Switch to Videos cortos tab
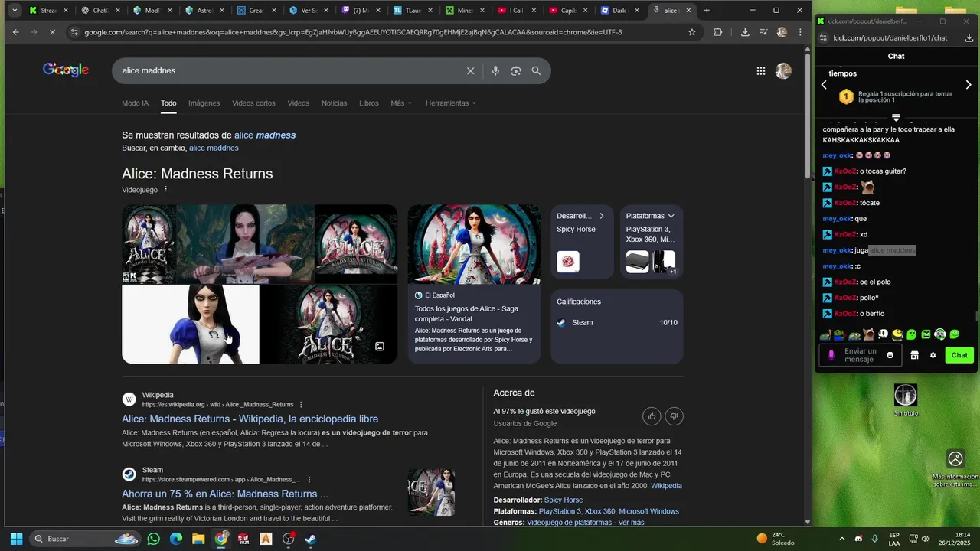980x551 pixels. click(253, 103)
